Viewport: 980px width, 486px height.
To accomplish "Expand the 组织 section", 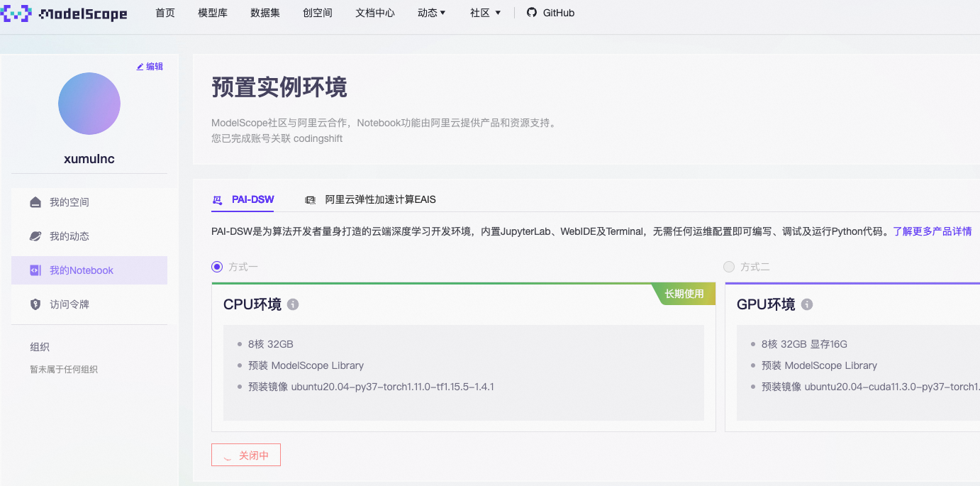I will [40, 347].
